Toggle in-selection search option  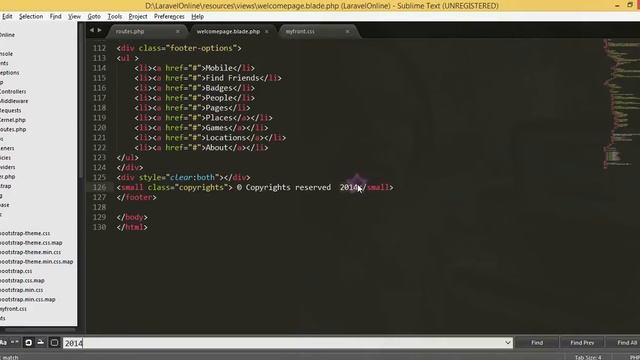point(41,342)
